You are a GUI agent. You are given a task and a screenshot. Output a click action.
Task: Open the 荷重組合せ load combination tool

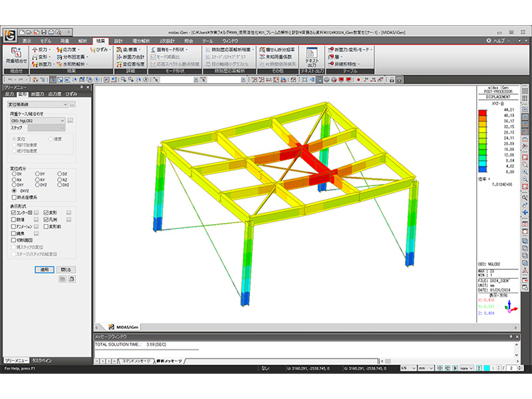[x=16, y=56]
